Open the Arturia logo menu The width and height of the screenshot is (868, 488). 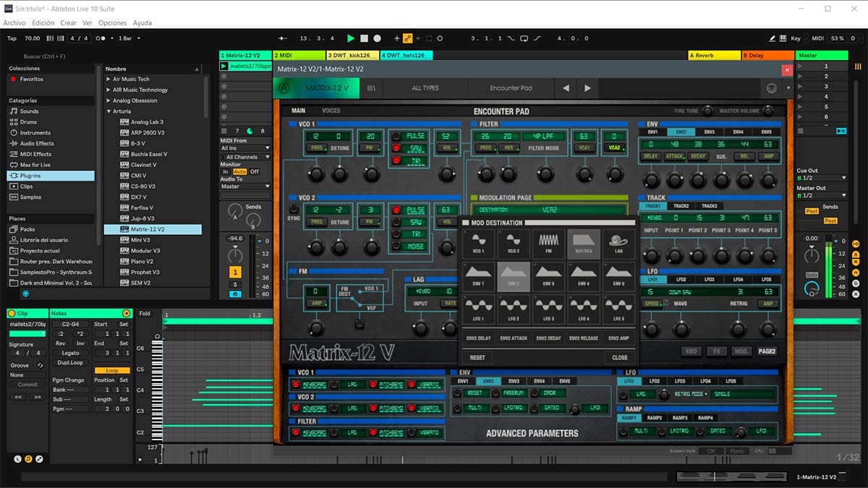pos(284,88)
